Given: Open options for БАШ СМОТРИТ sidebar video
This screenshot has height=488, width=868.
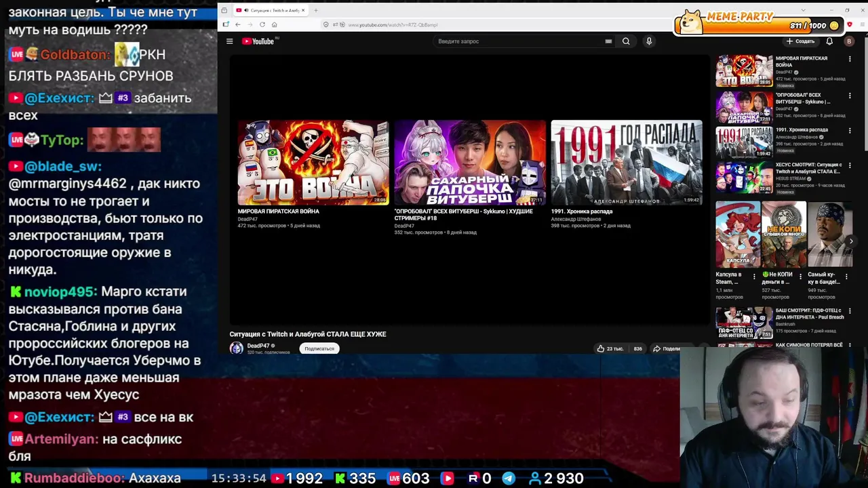Looking at the screenshot, I should [849, 311].
